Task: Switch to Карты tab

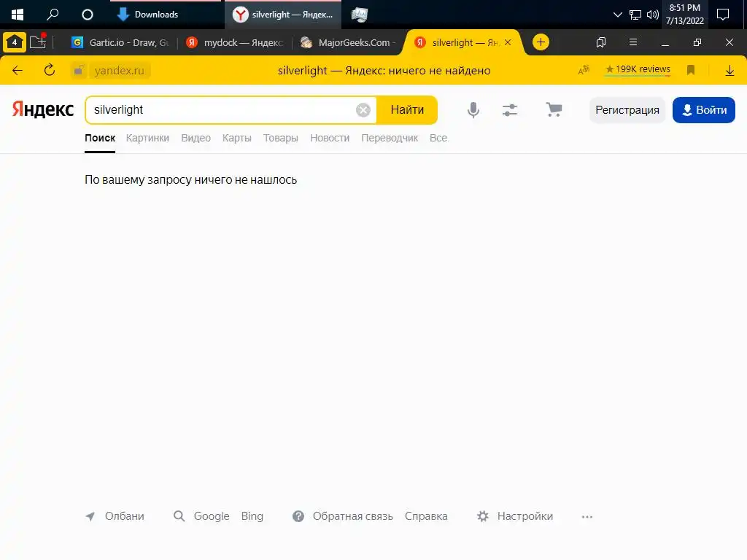Action: tap(237, 138)
